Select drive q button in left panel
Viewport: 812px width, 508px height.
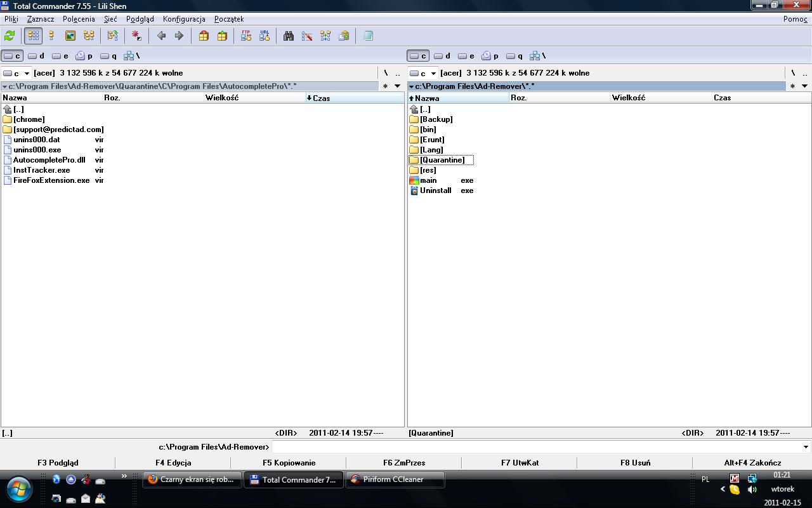(x=108, y=56)
